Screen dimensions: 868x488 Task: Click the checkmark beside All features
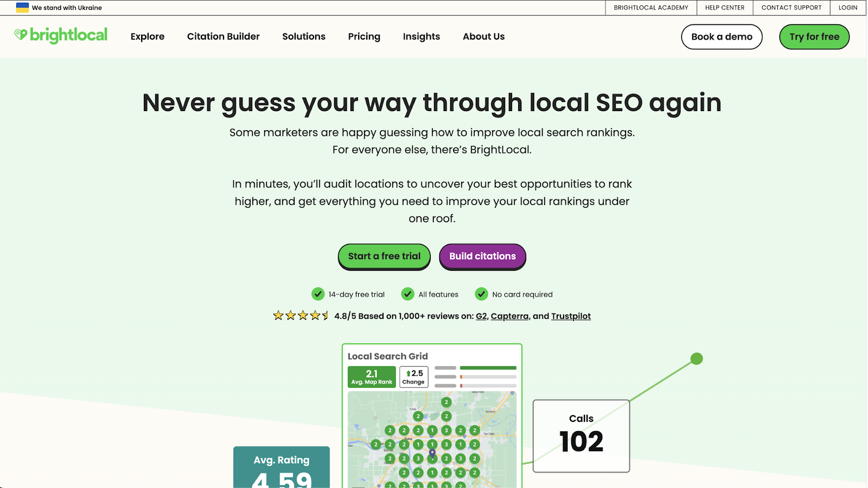[407, 294]
